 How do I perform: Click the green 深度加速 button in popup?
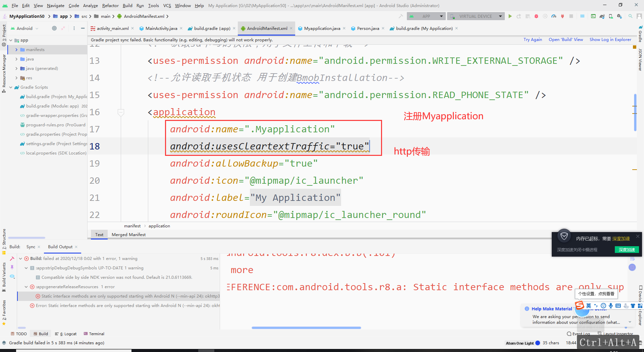pyautogui.click(x=627, y=250)
